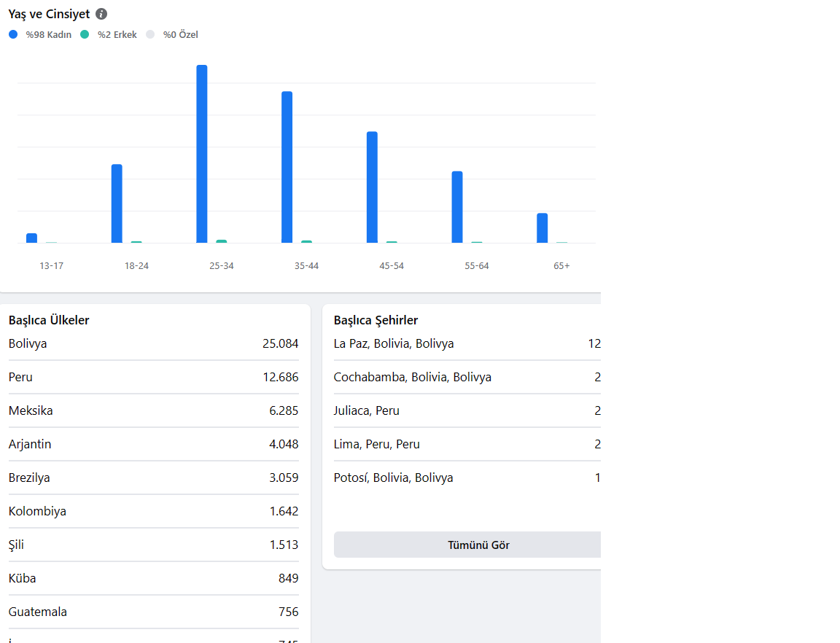Click the blue bar for age 35-44

tap(287, 167)
